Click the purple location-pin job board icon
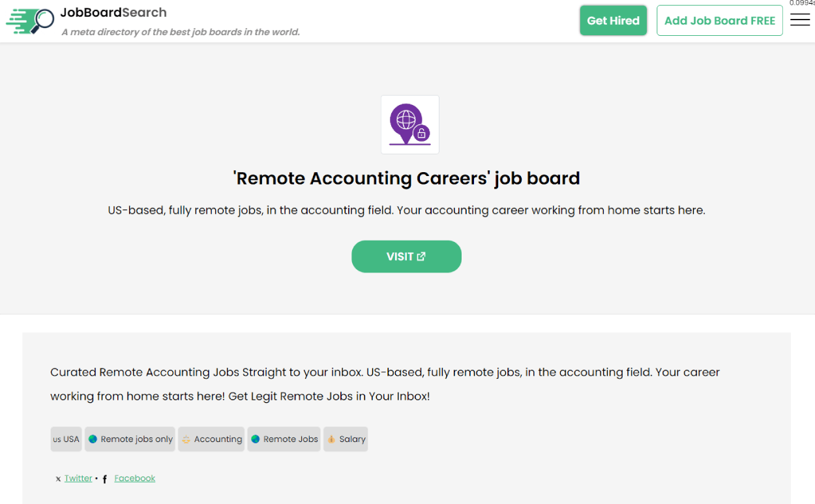This screenshot has height=504, width=815. pos(409,124)
